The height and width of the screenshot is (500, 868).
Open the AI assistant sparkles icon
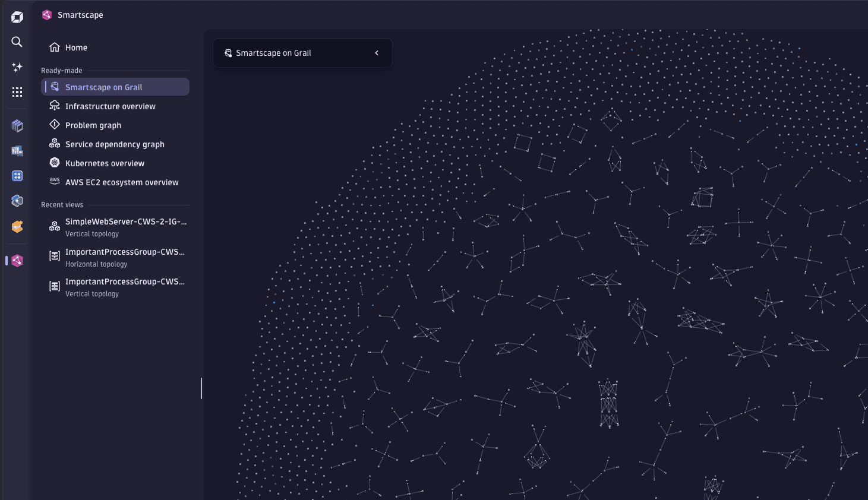point(16,67)
